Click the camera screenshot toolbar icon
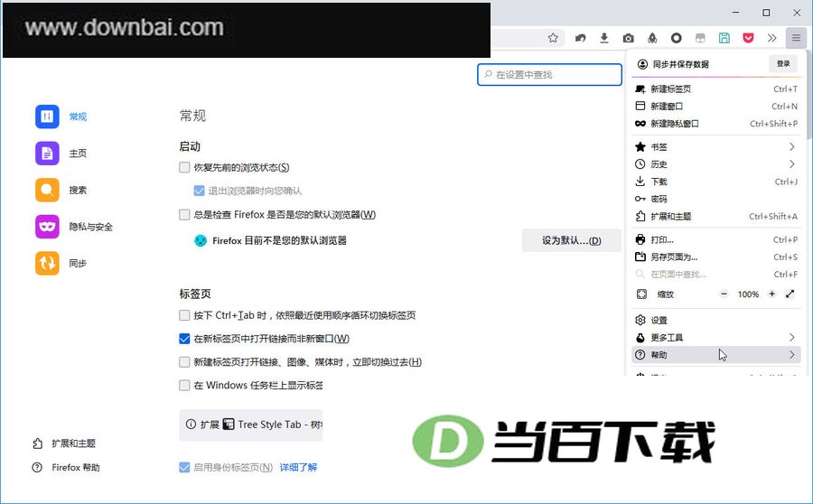This screenshot has width=813, height=504. point(629,38)
